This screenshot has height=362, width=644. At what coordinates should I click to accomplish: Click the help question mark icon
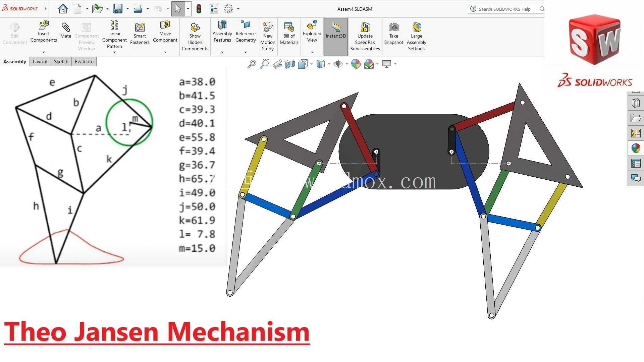[473, 9]
